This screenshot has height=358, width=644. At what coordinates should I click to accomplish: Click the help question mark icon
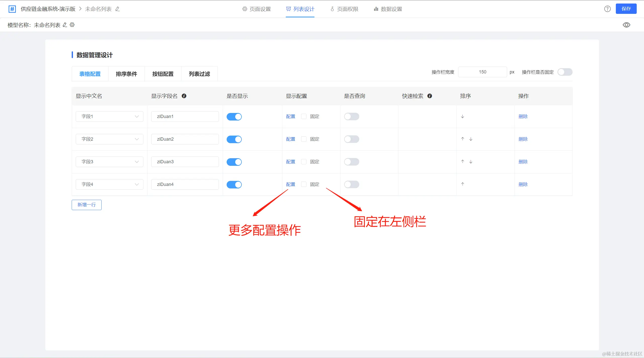click(607, 9)
